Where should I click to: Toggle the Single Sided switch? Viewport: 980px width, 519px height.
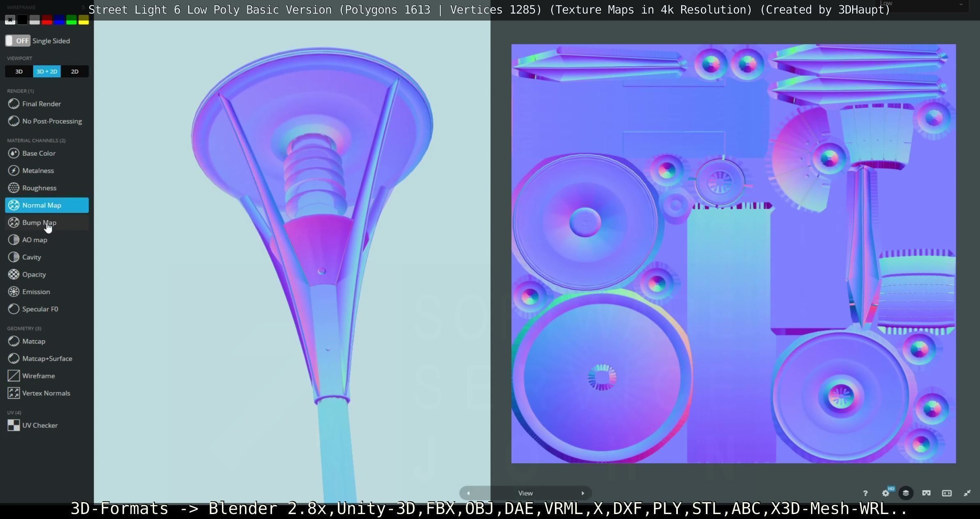coord(17,41)
